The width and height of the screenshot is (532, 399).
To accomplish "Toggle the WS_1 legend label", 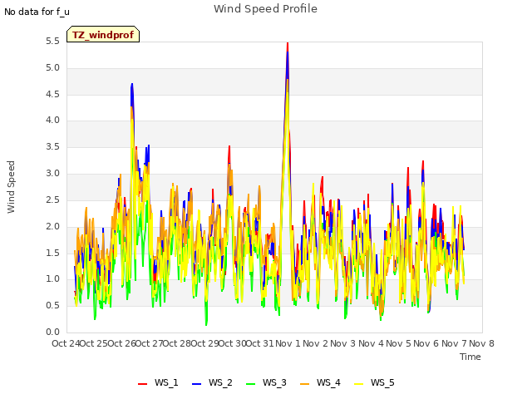I will point(166,382).
